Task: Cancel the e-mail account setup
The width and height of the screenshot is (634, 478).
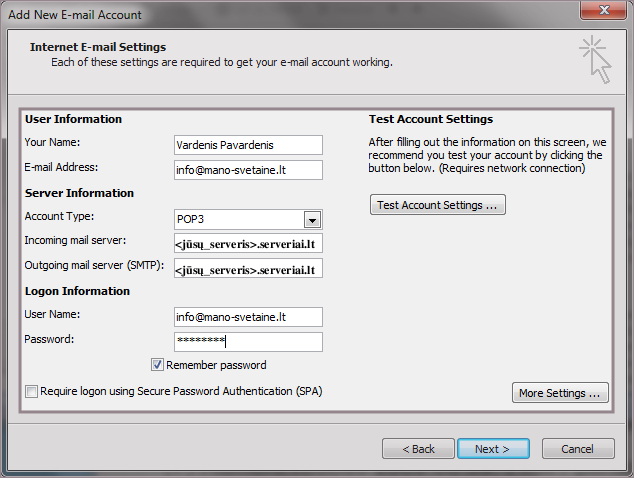Action: (x=577, y=449)
